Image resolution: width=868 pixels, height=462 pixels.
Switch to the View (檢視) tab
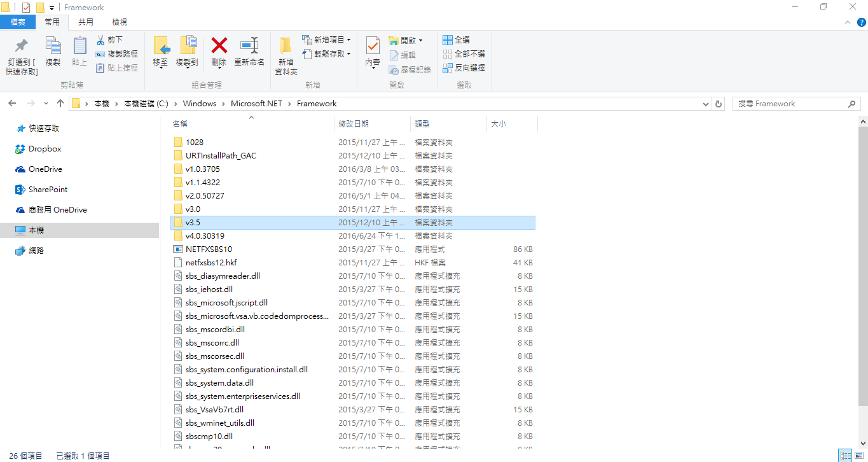(120, 22)
